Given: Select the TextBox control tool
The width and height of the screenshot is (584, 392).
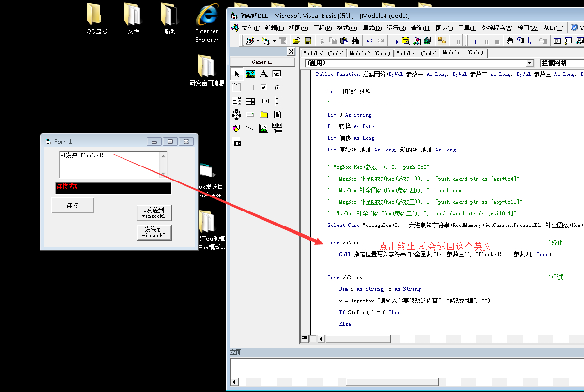Looking at the screenshot, I should click(x=277, y=74).
